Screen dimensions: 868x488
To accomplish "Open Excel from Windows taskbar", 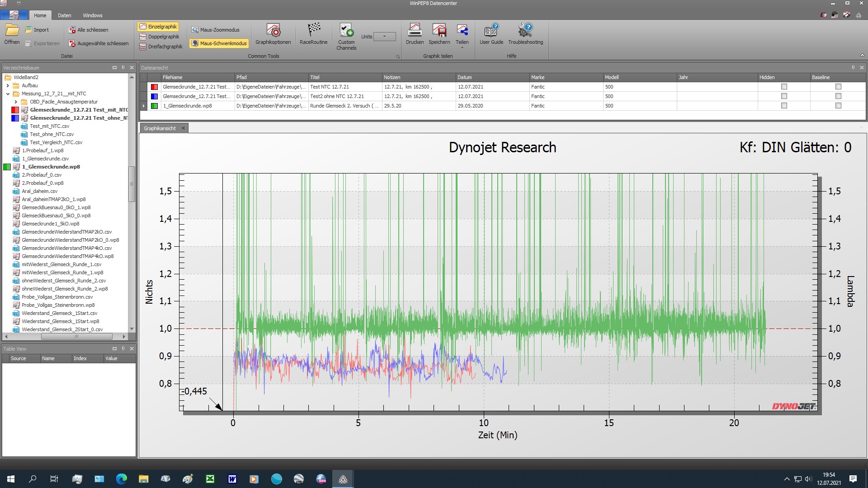I will (x=210, y=479).
